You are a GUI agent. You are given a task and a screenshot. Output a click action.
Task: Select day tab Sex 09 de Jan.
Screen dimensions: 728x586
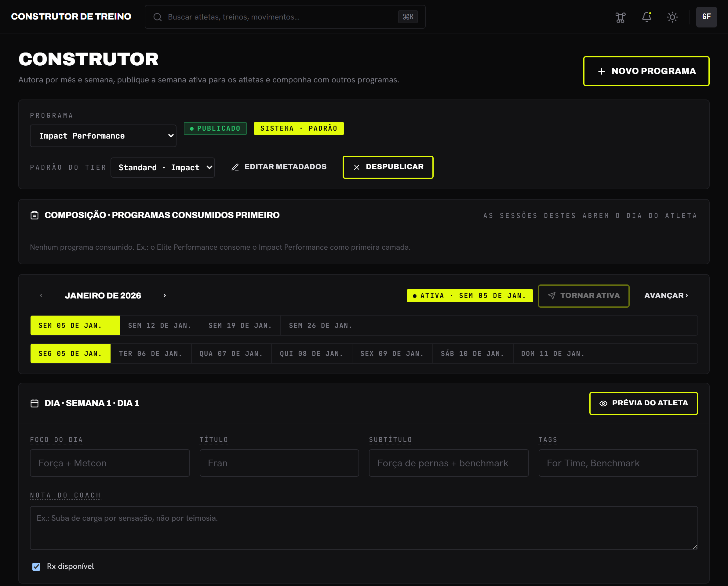point(392,353)
